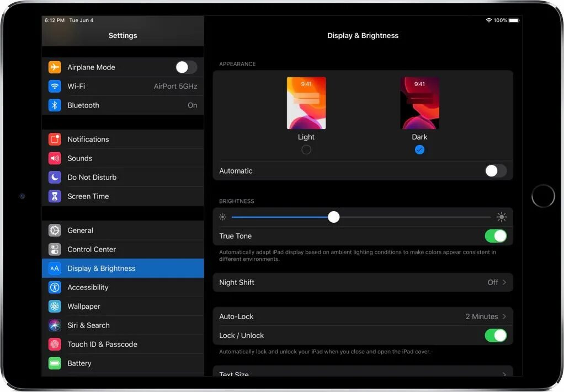Image resolution: width=564 pixels, height=392 pixels.
Task: Open the Screen Time row
Action: (123, 196)
